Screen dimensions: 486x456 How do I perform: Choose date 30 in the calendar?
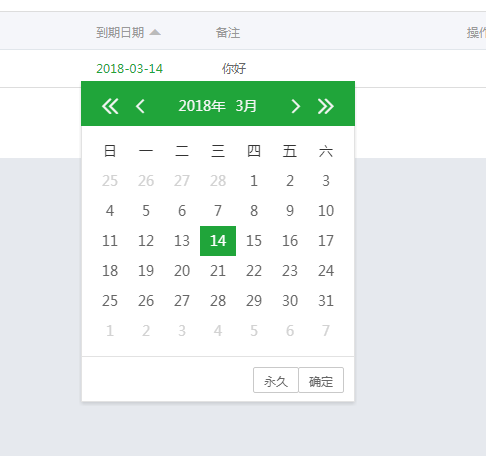290,301
